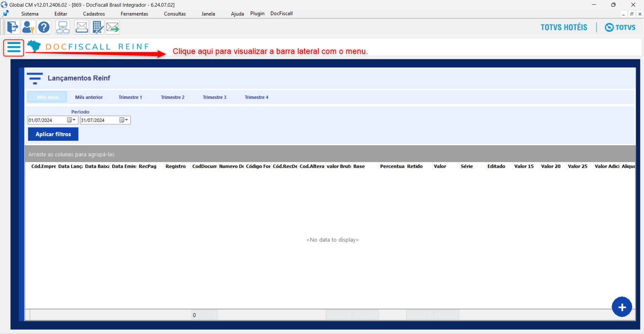Viewport: 644px width, 334px height.
Task: Click the Valor 15 column header
Action: pos(526,166)
